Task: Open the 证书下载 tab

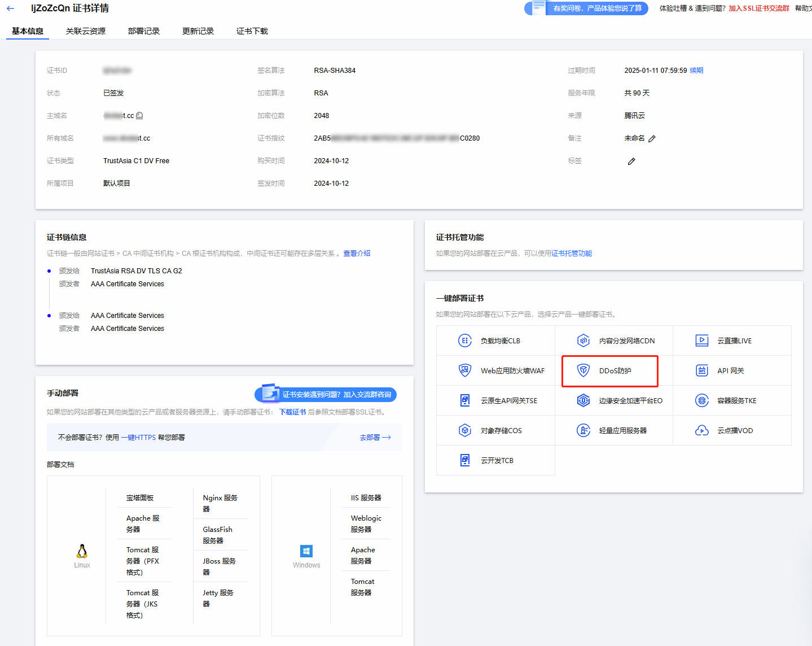Action: [252, 31]
